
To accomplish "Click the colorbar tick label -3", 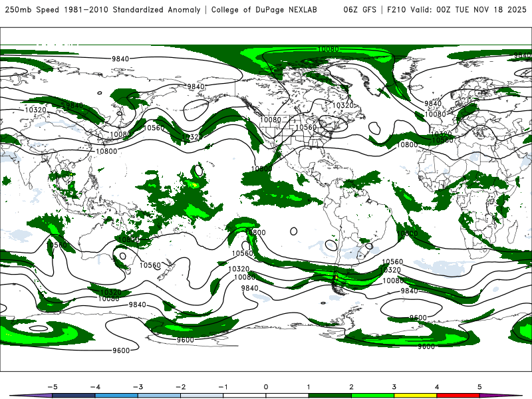I will click(138, 387).
